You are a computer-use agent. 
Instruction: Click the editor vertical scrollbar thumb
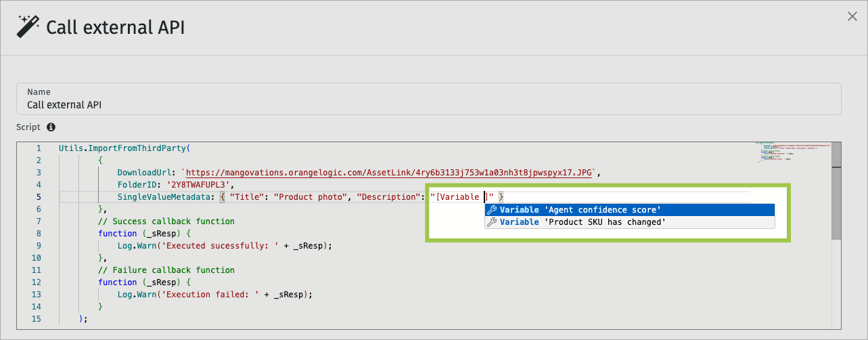click(x=836, y=191)
